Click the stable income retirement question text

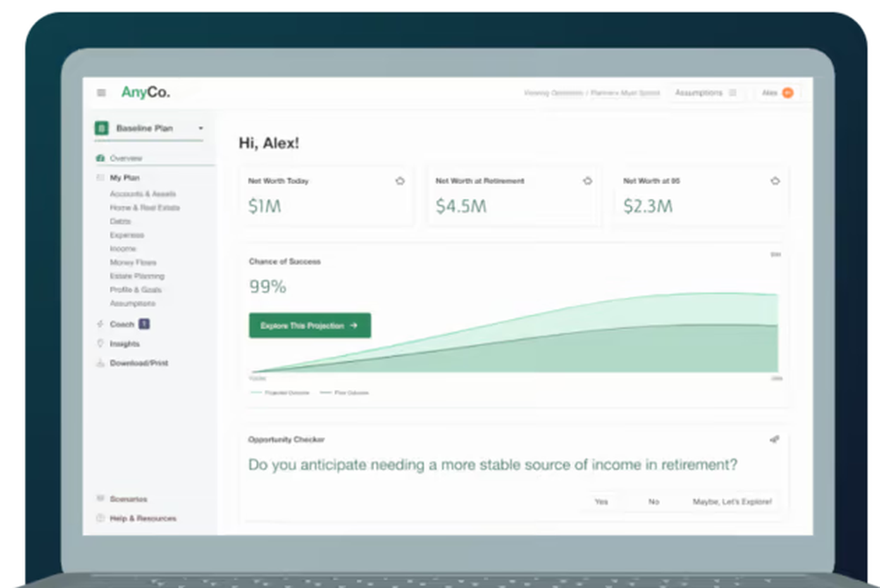(x=493, y=465)
